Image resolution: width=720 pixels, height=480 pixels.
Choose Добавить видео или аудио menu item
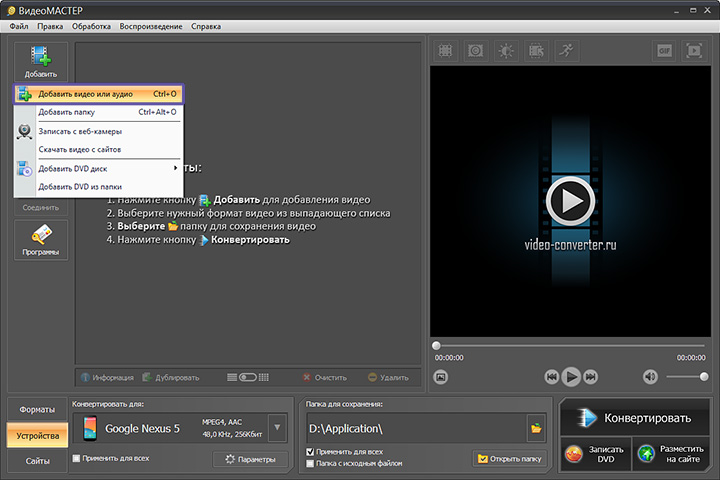[x=98, y=94]
